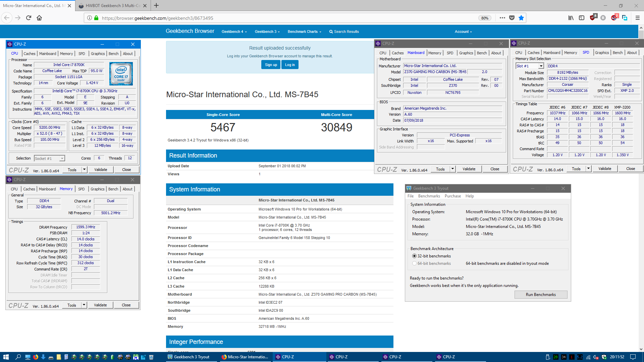Image resolution: width=644 pixels, height=362 pixels.
Task: Click the network Wi-Fi tray icon
Action: [588, 357]
